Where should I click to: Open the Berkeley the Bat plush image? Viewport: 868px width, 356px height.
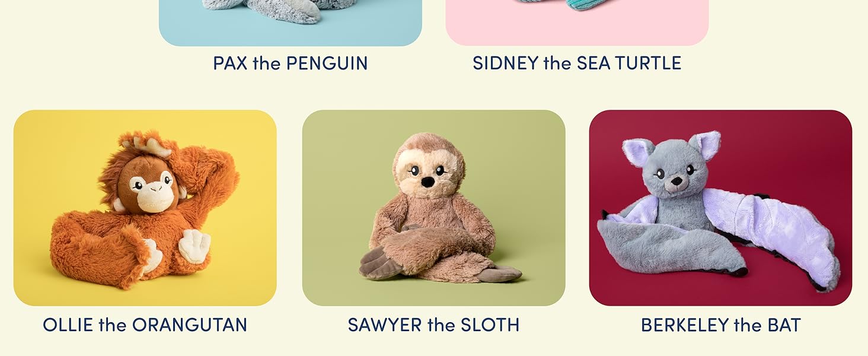click(x=720, y=208)
